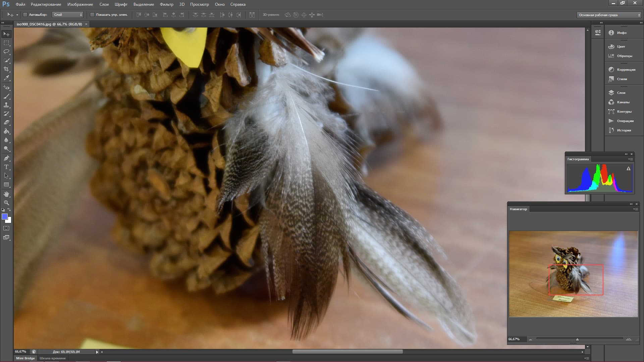The image size is (644, 362).
Task: Select the Hand tool
Action: (x=6, y=194)
